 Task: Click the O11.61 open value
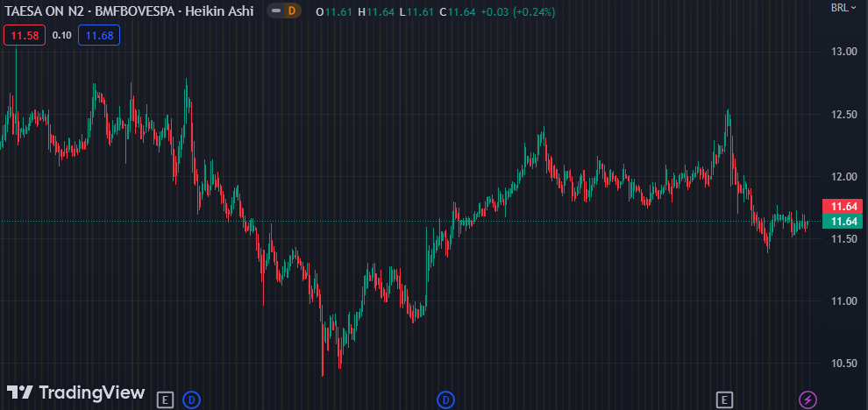coord(334,11)
